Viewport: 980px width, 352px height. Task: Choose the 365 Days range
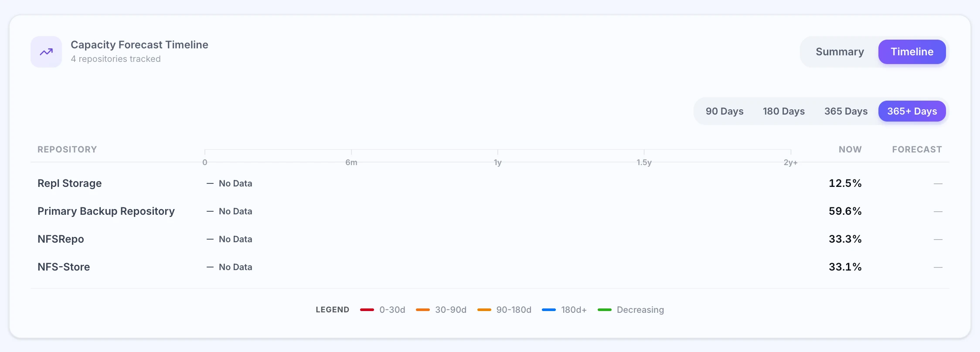846,111
